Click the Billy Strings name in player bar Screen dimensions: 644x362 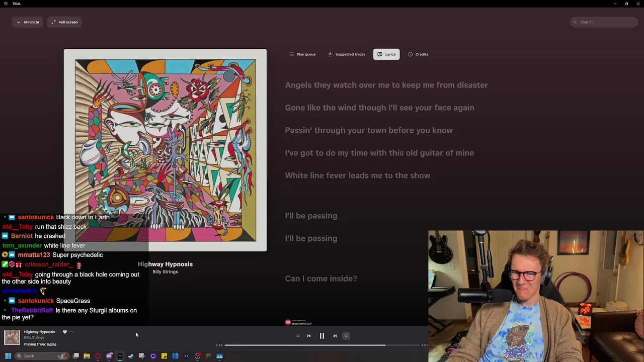click(x=34, y=337)
